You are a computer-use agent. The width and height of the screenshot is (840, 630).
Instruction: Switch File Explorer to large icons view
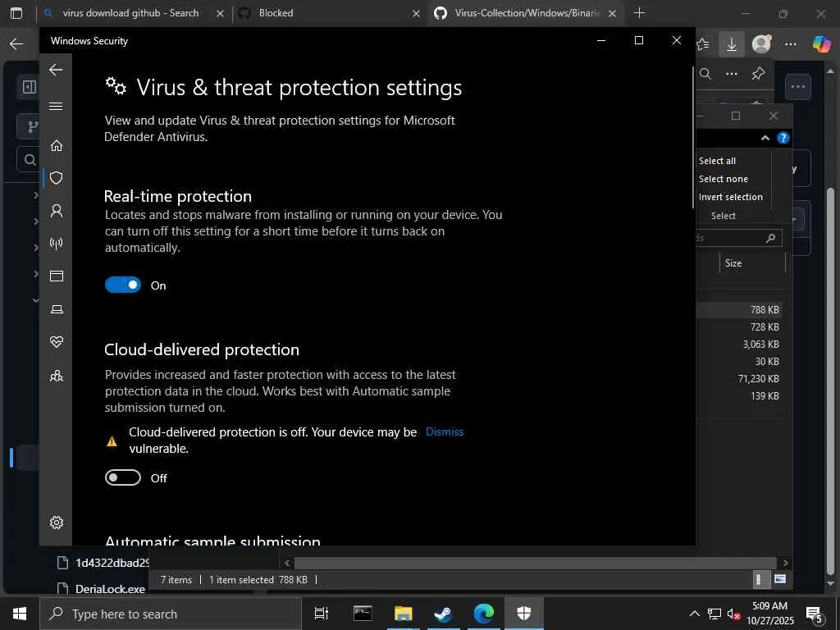point(780,579)
